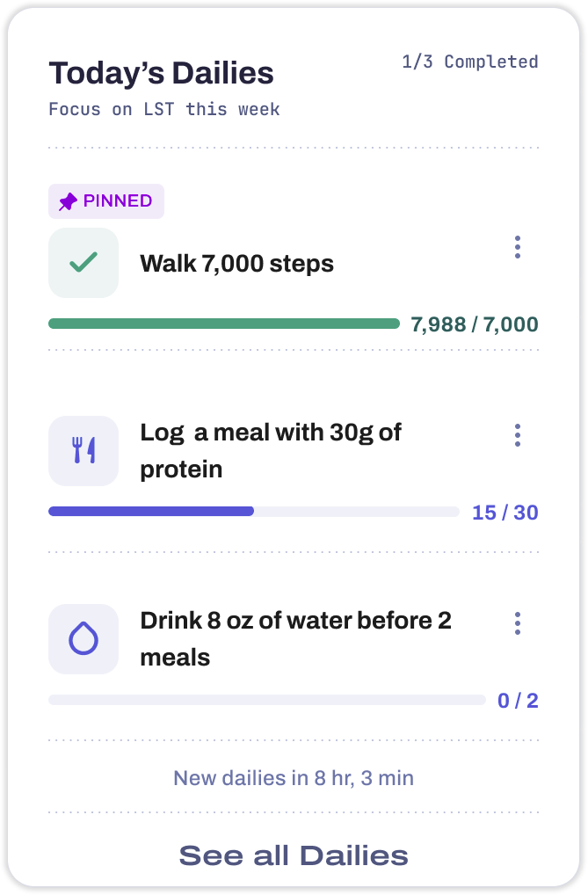Select the Walk 7,000 steps title
The height and width of the screenshot is (895, 588).
(237, 264)
